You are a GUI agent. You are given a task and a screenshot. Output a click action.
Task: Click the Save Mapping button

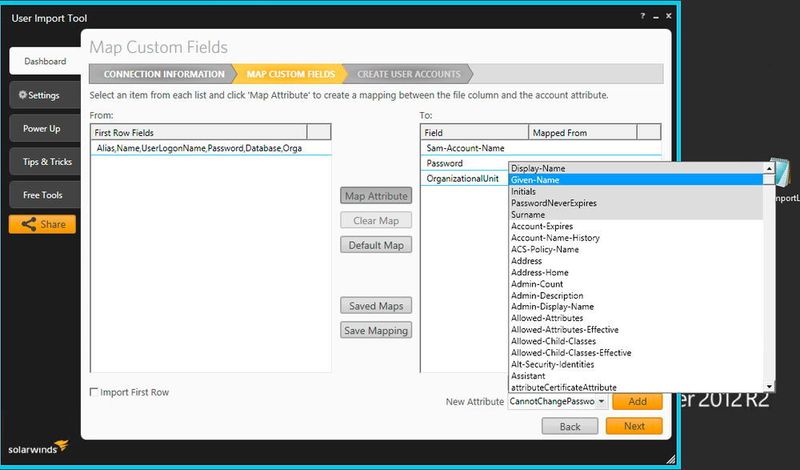tap(376, 330)
